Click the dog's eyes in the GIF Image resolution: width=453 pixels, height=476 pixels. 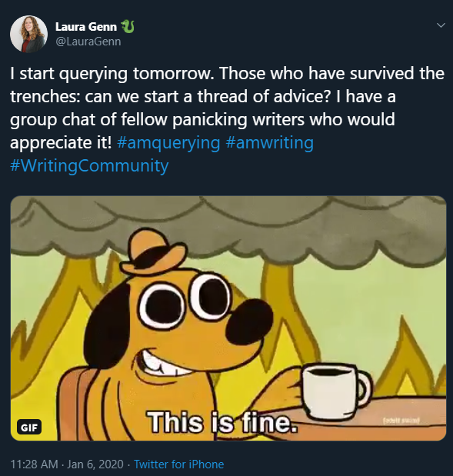coord(184,301)
